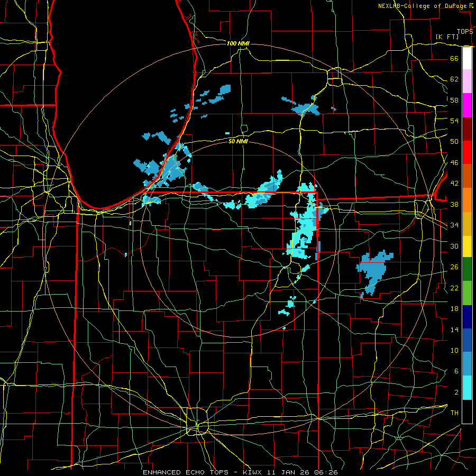Click the '58' legend scale value
The image size is (476, 476).
coord(454,100)
